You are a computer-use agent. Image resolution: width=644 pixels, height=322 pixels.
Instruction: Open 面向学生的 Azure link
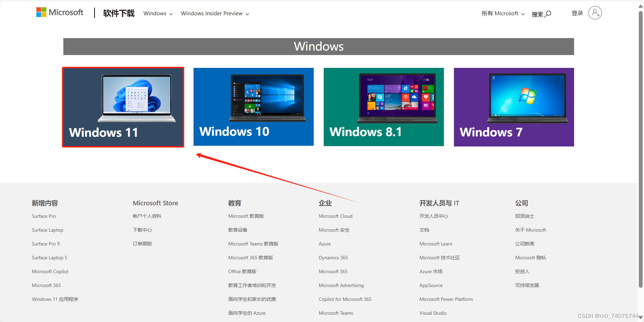pos(247,313)
